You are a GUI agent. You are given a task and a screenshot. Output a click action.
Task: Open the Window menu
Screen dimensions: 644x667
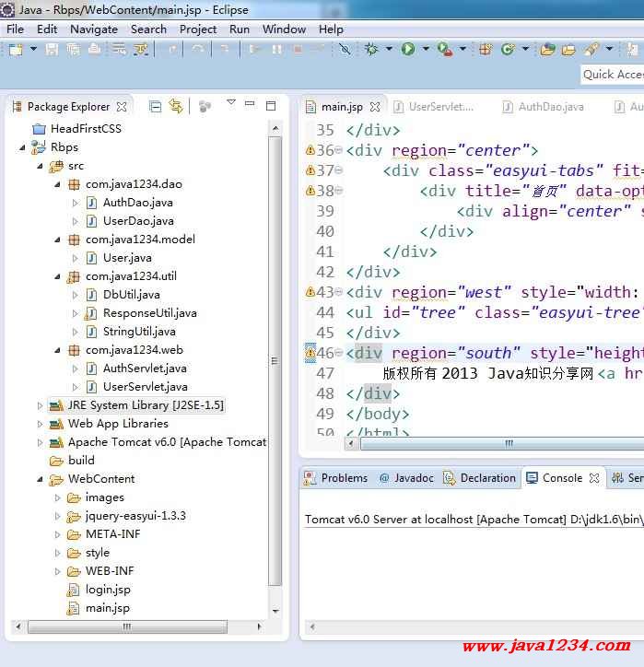284,29
